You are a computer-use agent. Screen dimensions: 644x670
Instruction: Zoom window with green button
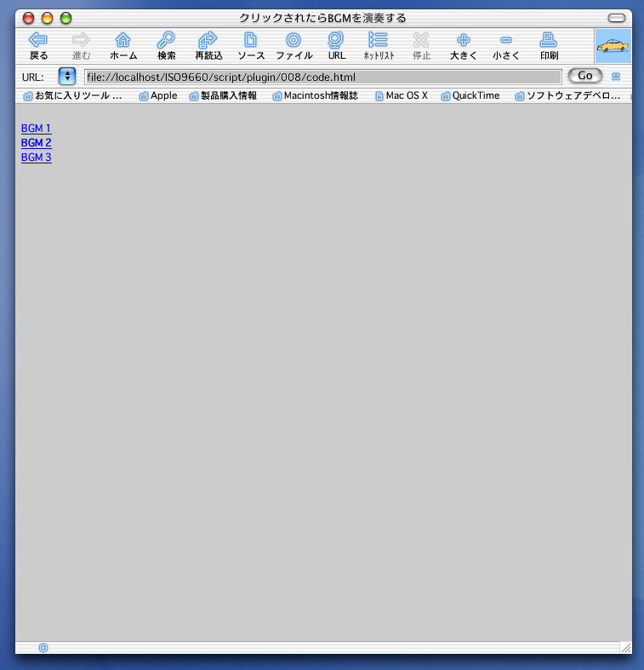(66, 18)
